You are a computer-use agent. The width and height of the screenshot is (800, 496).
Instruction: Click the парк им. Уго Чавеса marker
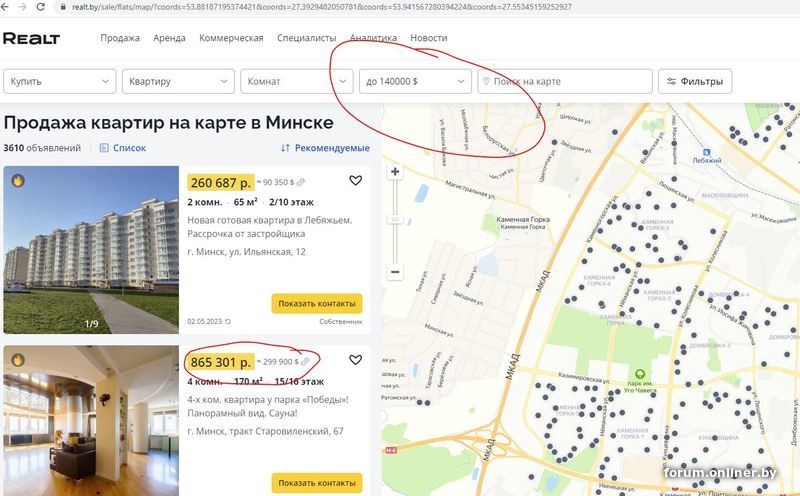click(639, 374)
